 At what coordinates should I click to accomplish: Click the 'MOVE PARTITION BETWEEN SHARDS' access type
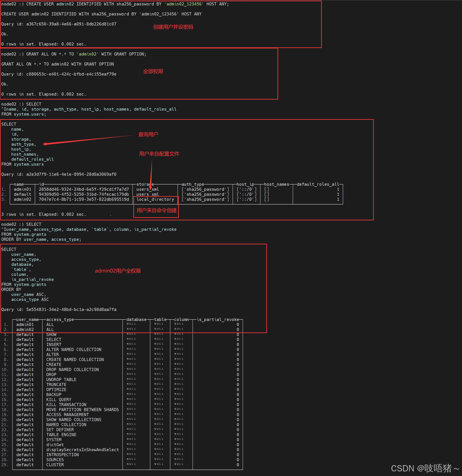pyautogui.click(x=82, y=410)
